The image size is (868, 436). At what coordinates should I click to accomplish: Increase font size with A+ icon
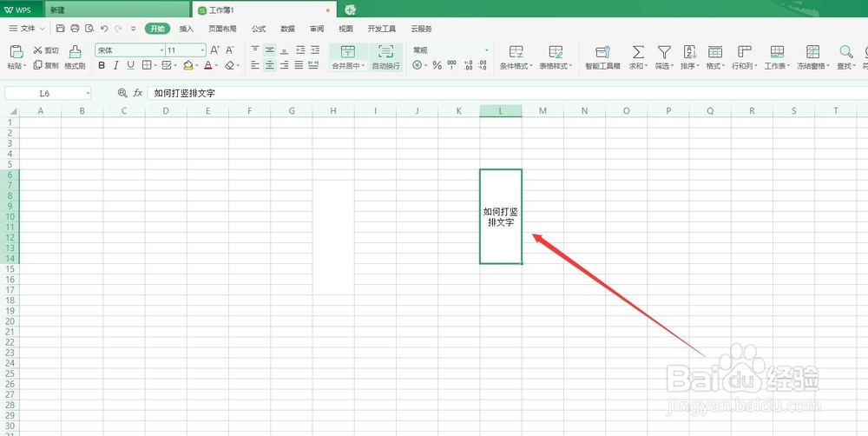(215, 50)
